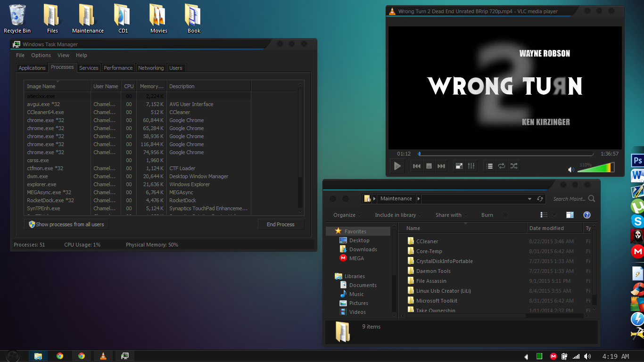Toggle loop mode in VLC
644x362 pixels.
click(x=502, y=166)
